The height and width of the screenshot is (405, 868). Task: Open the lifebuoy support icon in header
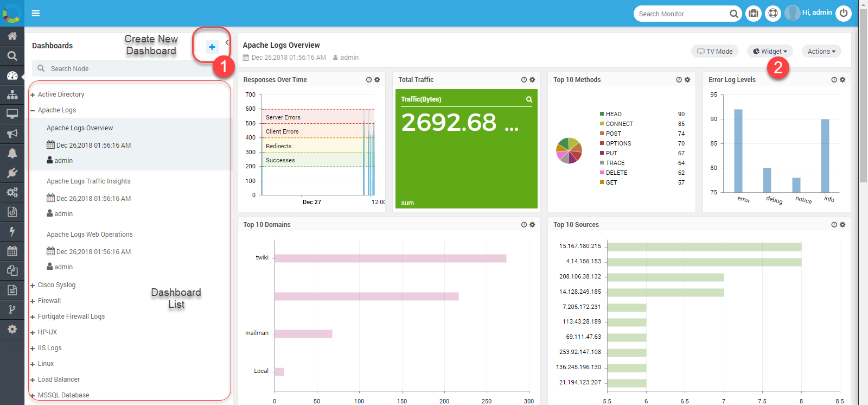tap(773, 13)
